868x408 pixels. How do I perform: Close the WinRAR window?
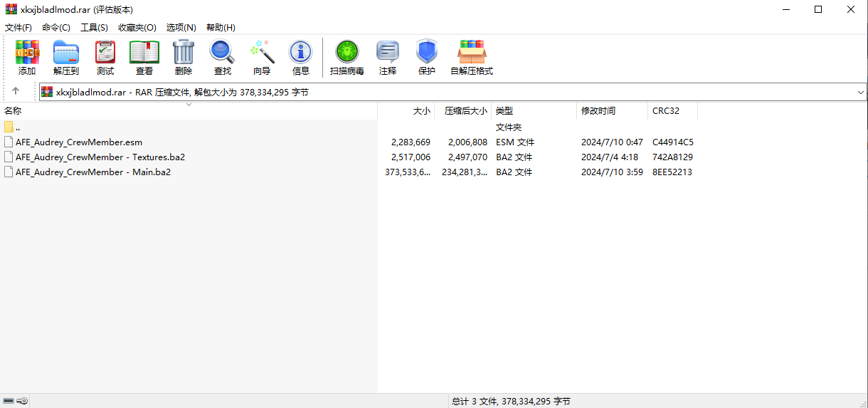[x=851, y=10]
